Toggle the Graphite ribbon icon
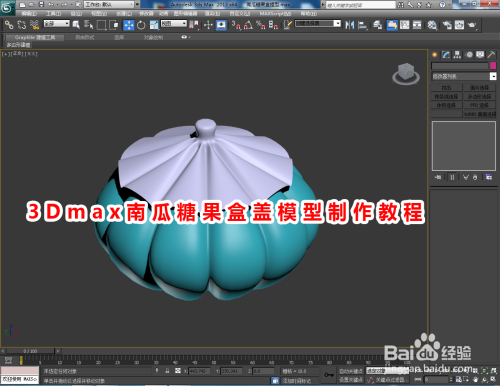The height and width of the screenshot is (386, 500). pos(392,25)
